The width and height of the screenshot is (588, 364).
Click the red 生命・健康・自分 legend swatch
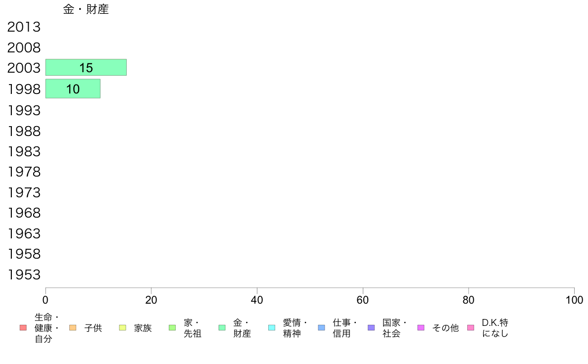(23, 328)
